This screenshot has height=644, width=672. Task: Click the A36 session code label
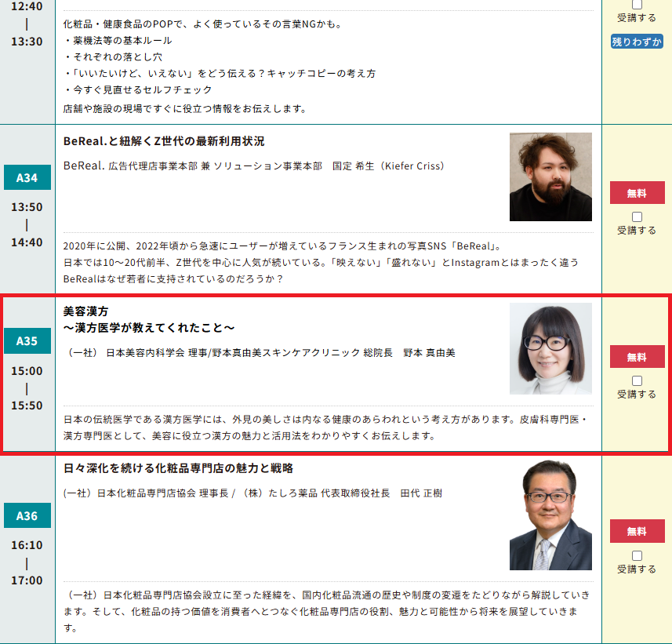click(x=27, y=516)
